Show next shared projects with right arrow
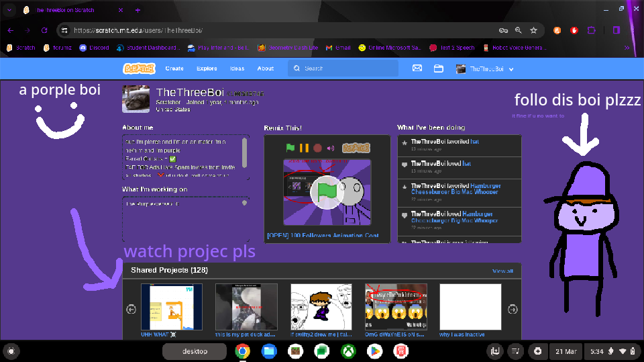The height and width of the screenshot is (362, 644). (x=512, y=309)
